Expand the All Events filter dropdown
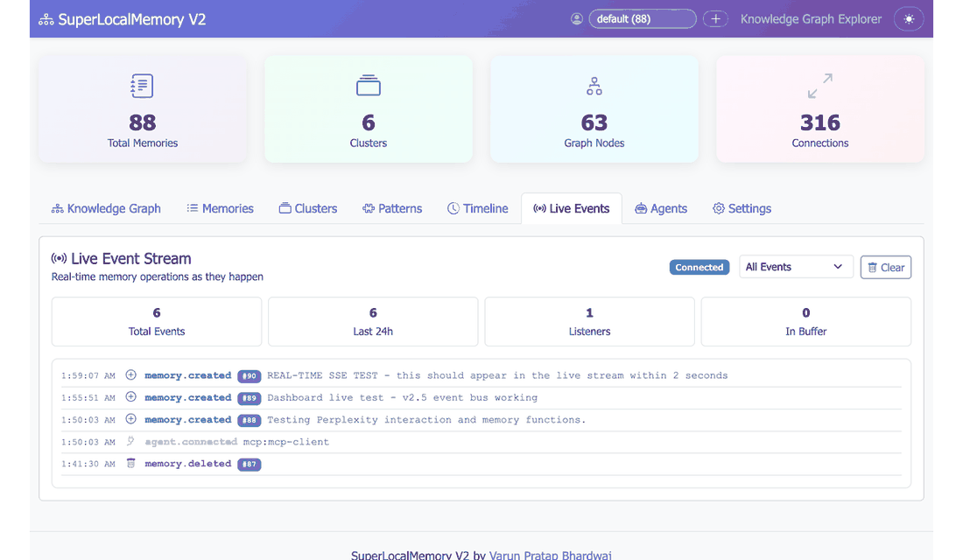This screenshot has width=963, height=560. pos(796,267)
